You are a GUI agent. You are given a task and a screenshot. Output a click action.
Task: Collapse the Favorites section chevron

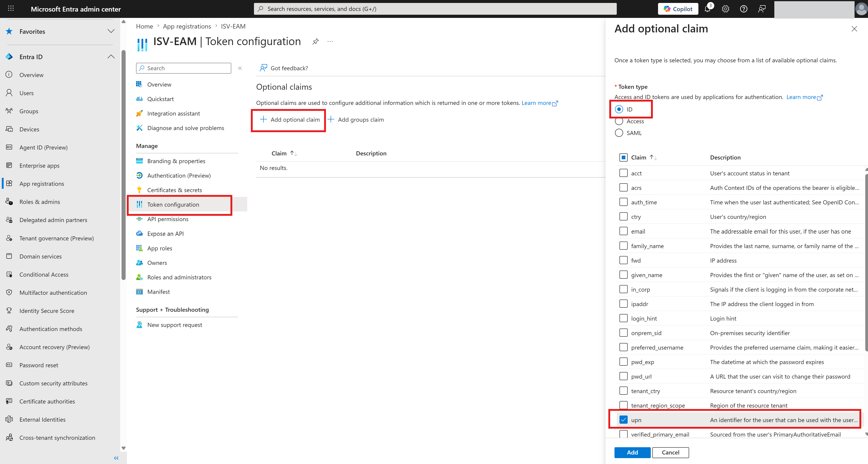[x=111, y=31]
